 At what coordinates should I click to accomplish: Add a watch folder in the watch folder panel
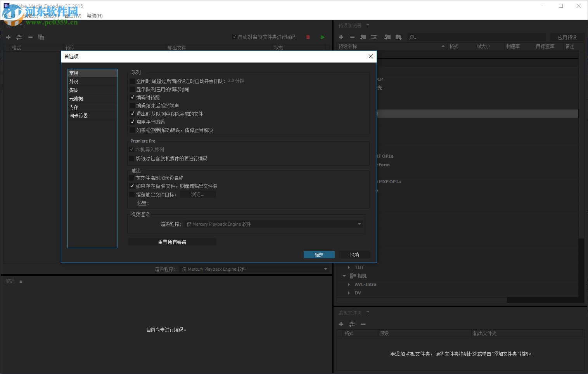click(x=341, y=324)
